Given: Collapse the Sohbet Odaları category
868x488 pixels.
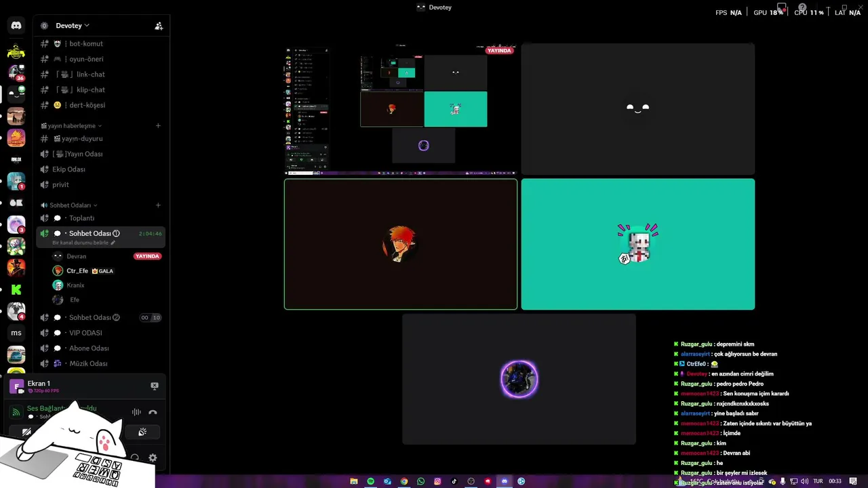Looking at the screenshot, I should click(x=68, y=205).
